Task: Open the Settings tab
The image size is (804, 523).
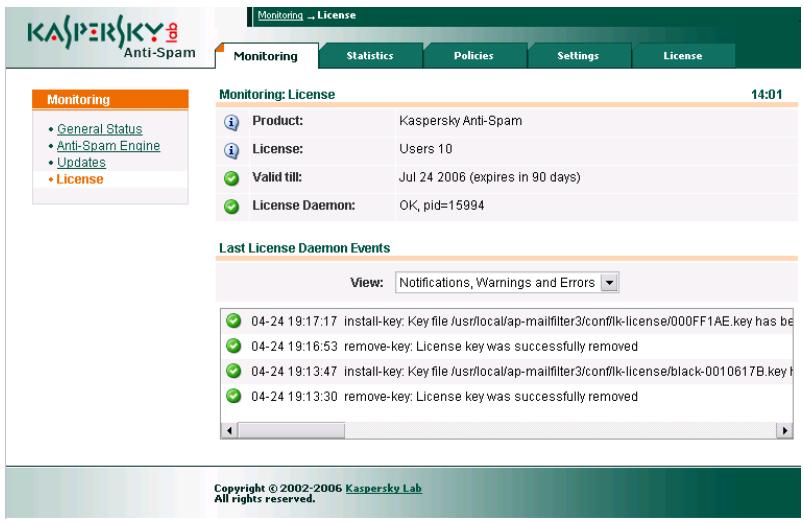Action: click(x=578, y=56)
